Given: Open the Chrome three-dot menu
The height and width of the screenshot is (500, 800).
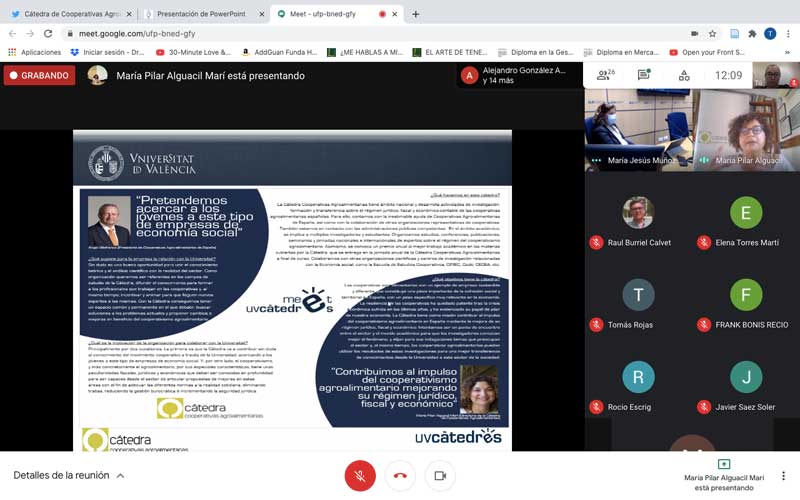Looking at the screenshot, I should click(x=788, y=33).
